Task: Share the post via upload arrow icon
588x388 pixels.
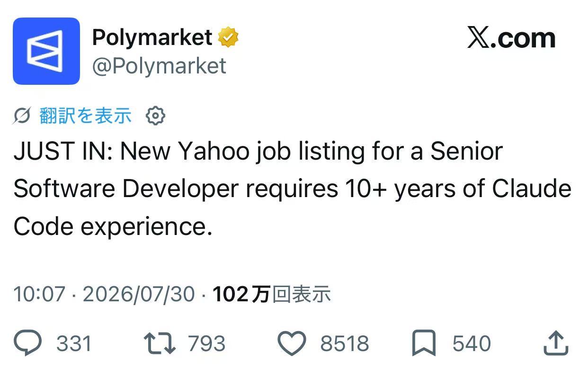Action: (555, 343)
